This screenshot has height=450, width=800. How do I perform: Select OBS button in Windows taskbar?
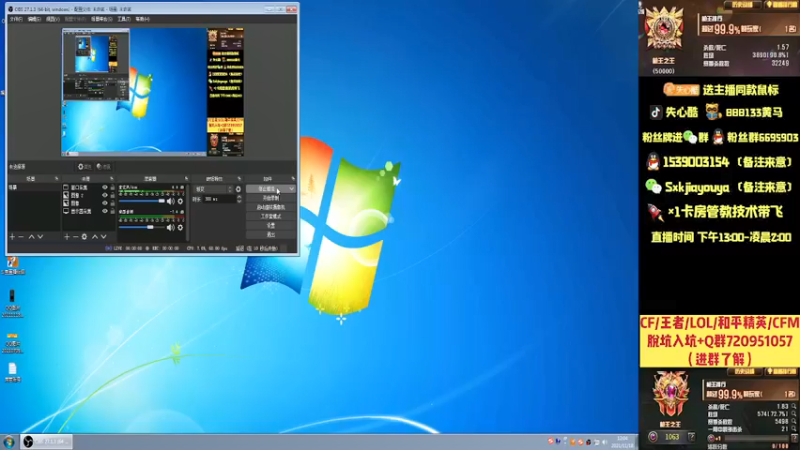46,442
